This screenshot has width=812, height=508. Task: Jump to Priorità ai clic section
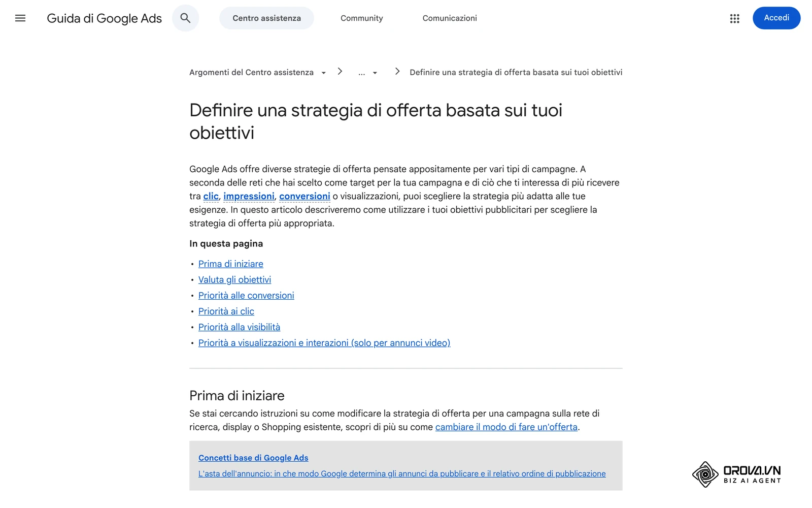click(x=226, y=311)
